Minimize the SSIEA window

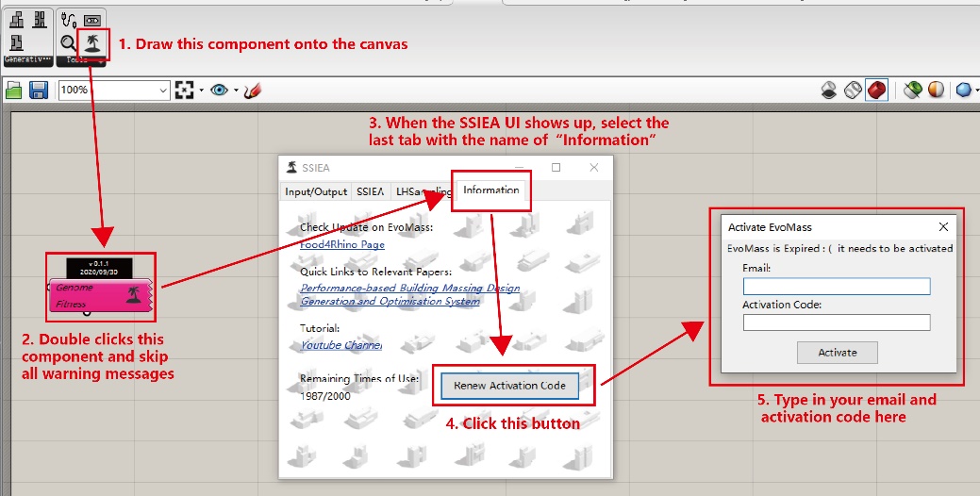pyautogui.click(x=520, y=168)
